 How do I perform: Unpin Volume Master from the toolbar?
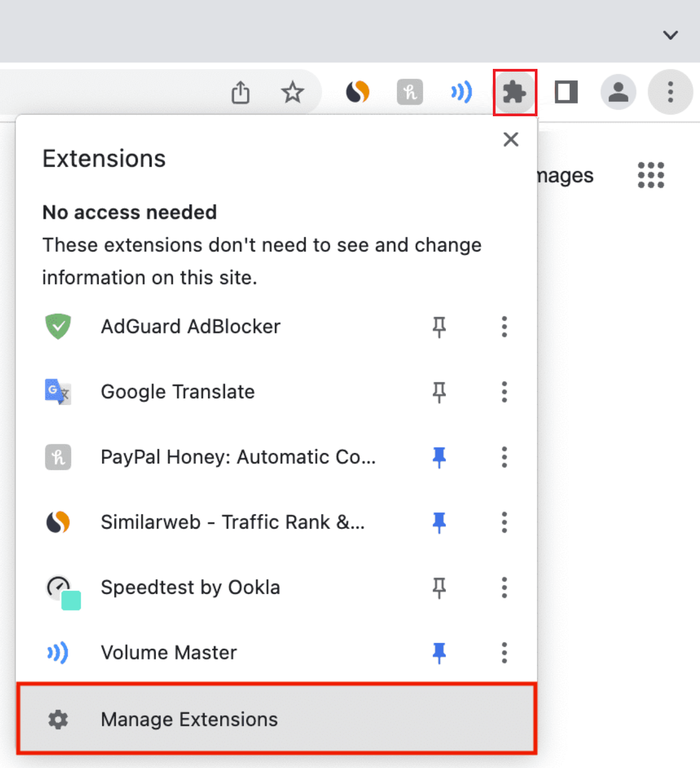pos(440,653)
